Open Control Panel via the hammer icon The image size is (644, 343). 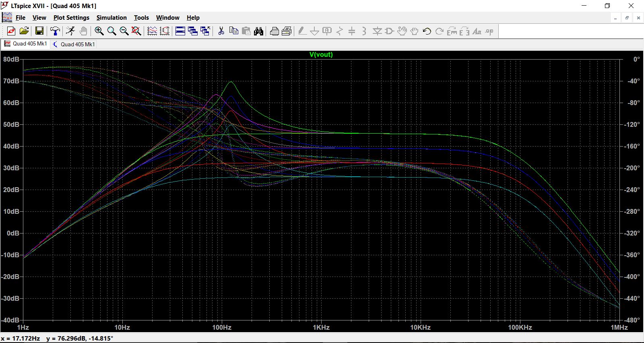point(55,31)
